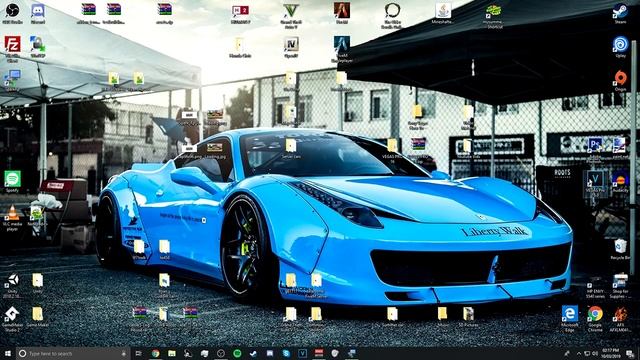Open the OBS Studio desktop shortcut
Screen dimensions: 640x360
[12, 13]
